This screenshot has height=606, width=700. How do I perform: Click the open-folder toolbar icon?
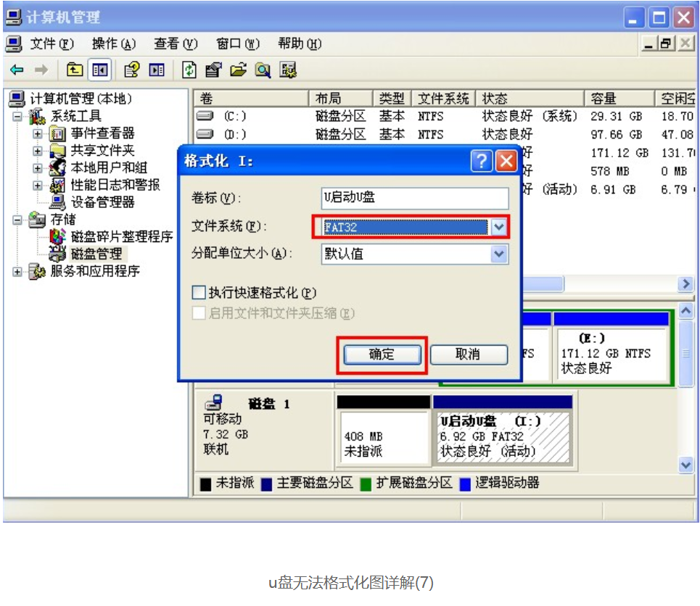coord(238,70)
